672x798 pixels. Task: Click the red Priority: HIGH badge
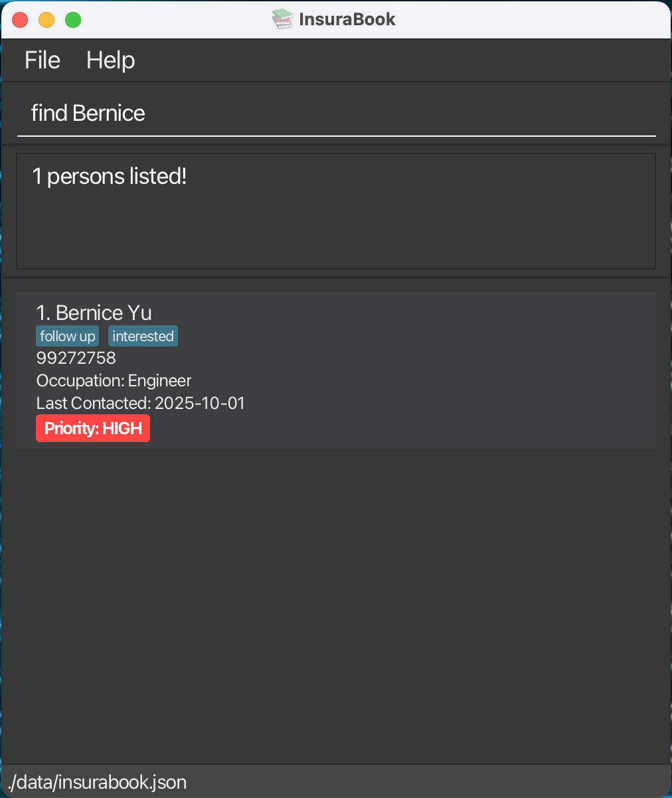(92, 428)
